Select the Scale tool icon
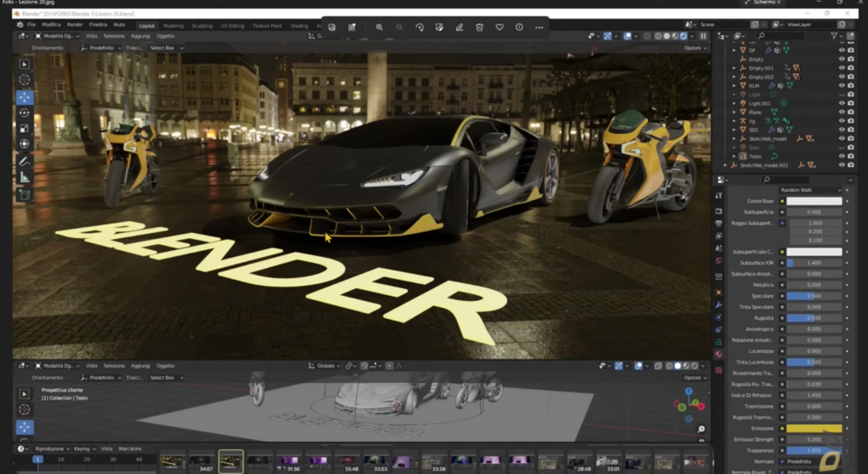868x474 pixels. pyautogui.click(x=25, y=129)
